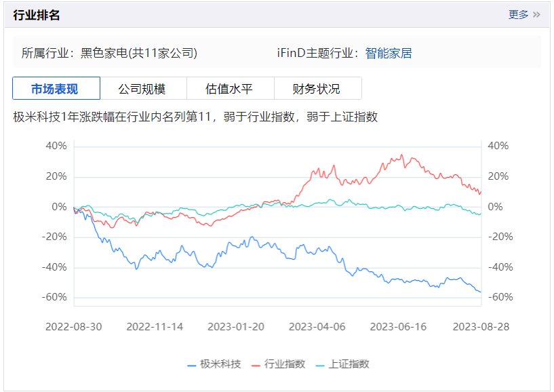Screen dimensions: 554x392
Task: Open the 公司规模 tab
Action: tap(142, 89)
